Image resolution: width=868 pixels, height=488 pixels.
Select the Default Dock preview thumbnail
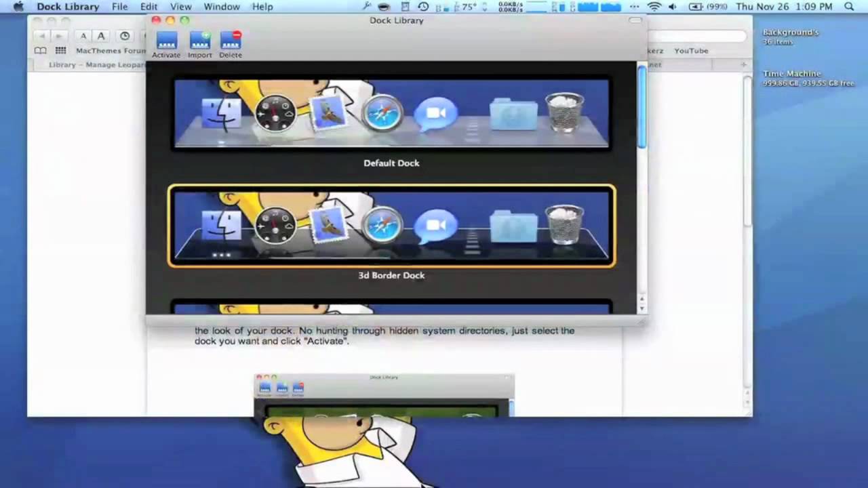click(x=391, y=113)
